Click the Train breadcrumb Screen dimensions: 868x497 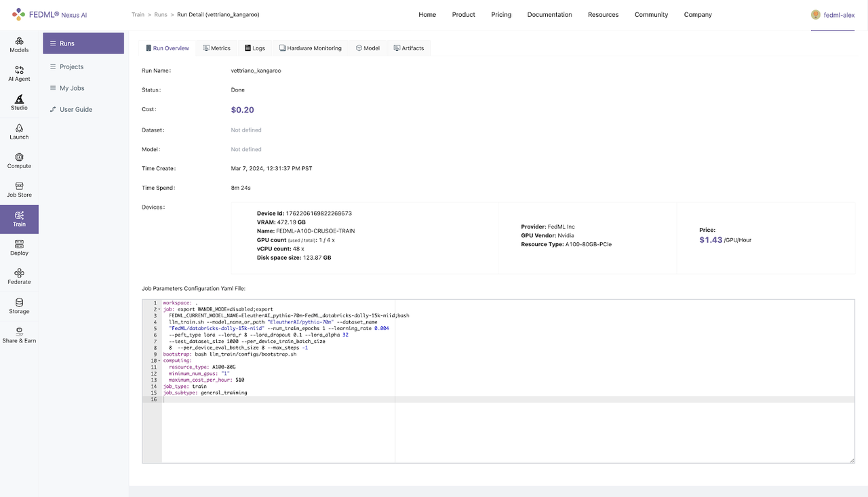point(138,14)
